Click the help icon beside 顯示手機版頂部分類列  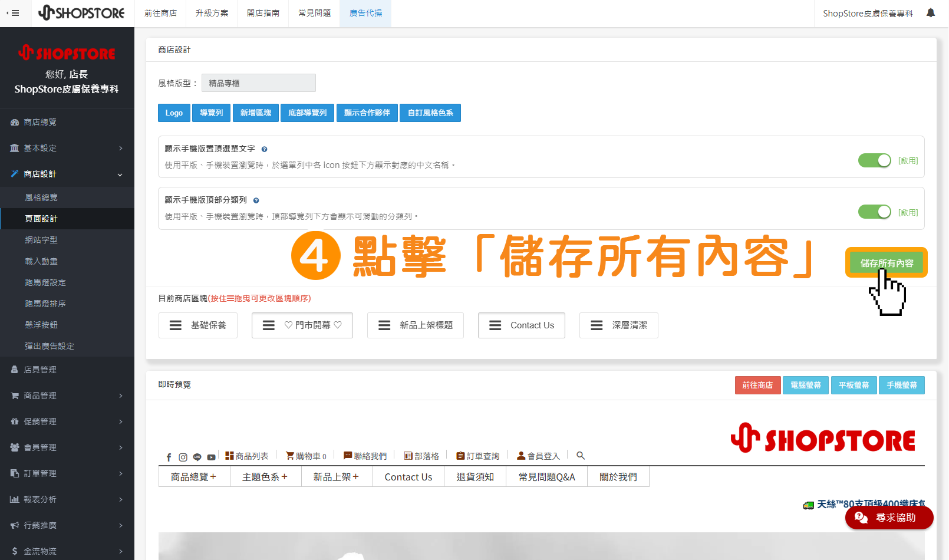[256, 200]
